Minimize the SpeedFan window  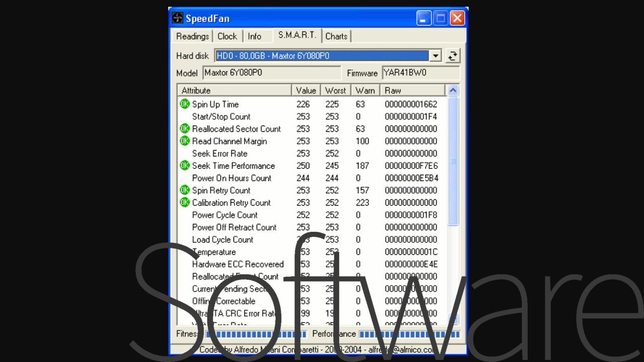coord(424,19)
